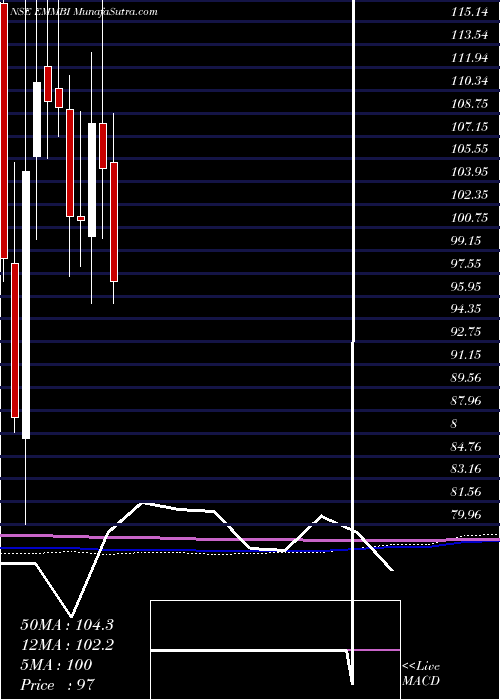This screenshot has height=700, width=500.
Task: Click the 99.15 price axis label
Action: [466, 241]
